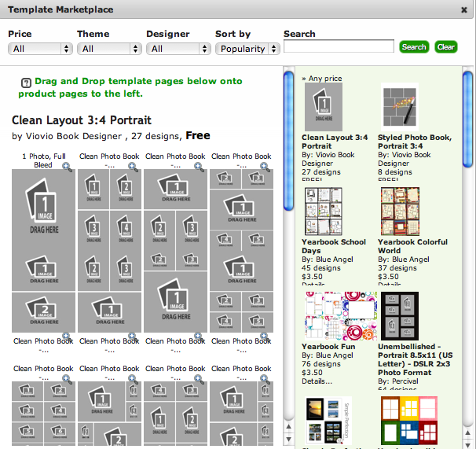
Task: Click the green Search button
Action: coord(414,47)
